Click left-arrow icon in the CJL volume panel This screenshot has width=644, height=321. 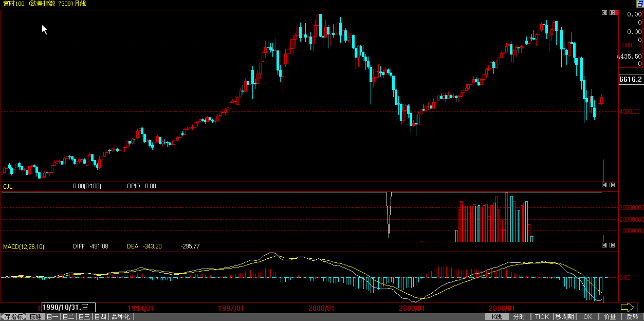[x=605, y=185]
